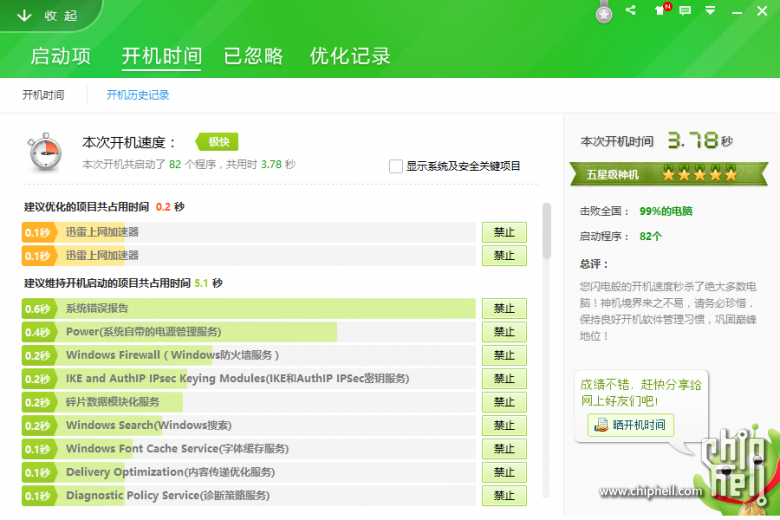Open 开机历史记录 sub-tab
780x520 pixels.
138,95
